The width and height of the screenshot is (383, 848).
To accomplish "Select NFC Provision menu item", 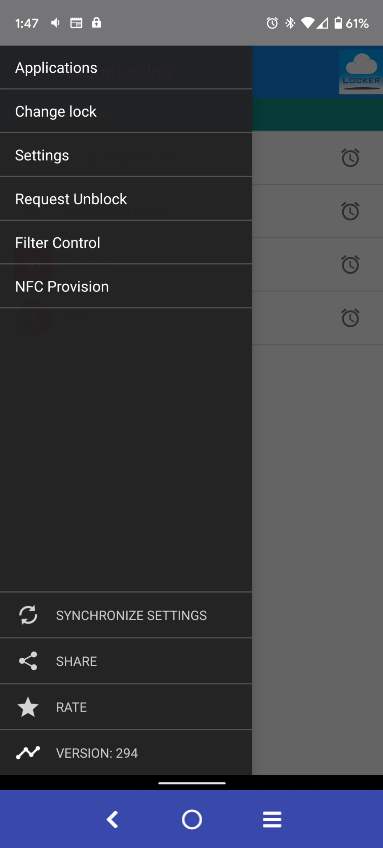I will coord(126,287).
